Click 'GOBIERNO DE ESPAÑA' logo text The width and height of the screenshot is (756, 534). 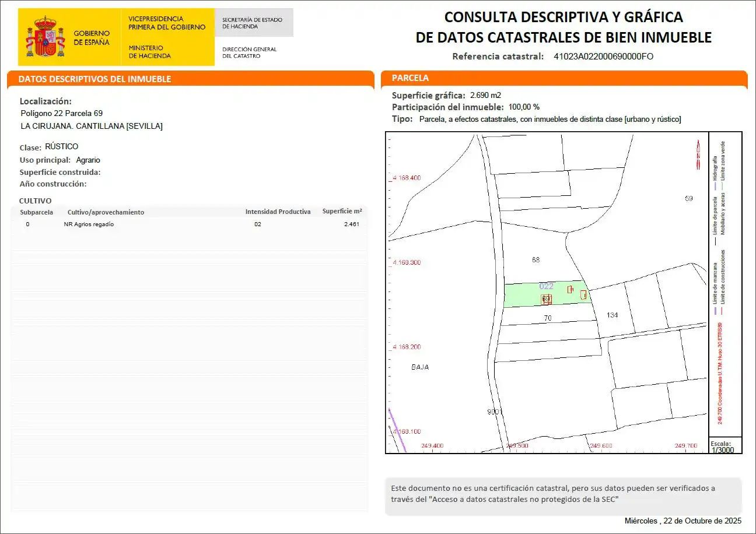pyautogui.click(x=91, y=38)
